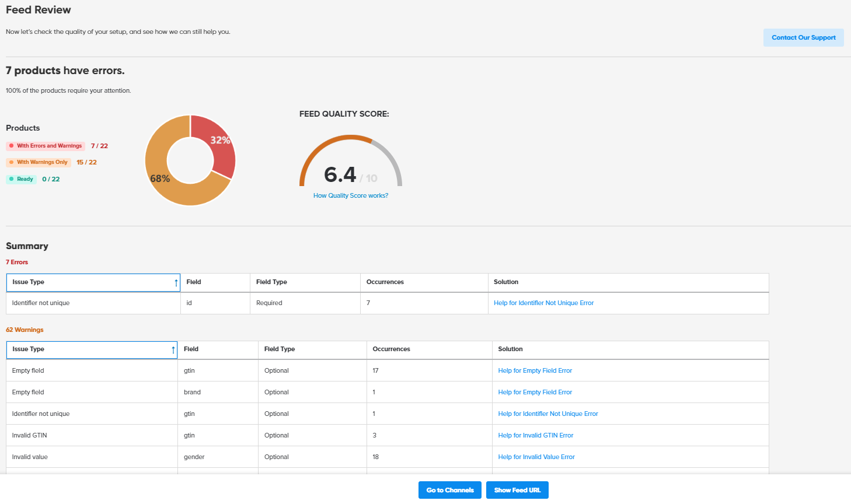Click sort arrow in Errors Issue Type header
Screen dimensions: 851x504
[x=176, y=283]
